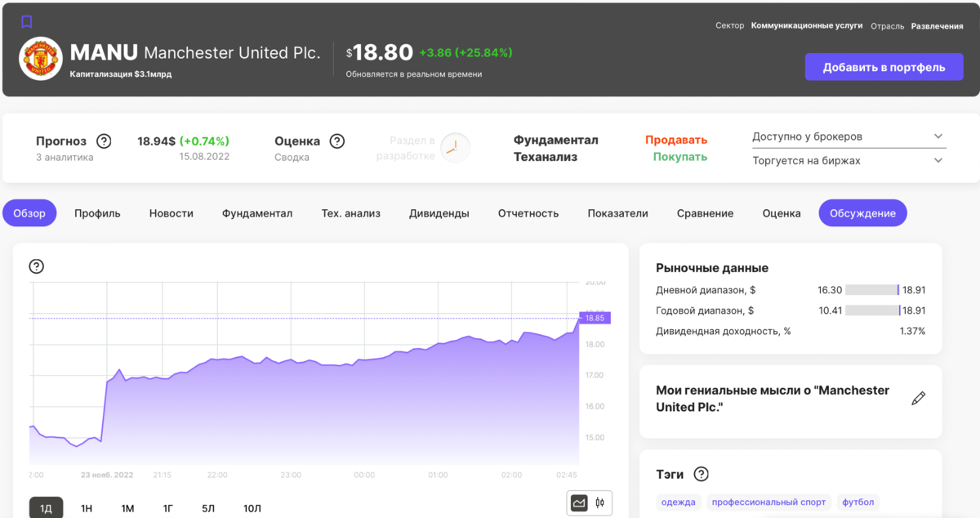The image size is (980, 518).
Task: Click the Продавать fundamental signal
Action: pos(676,140)
